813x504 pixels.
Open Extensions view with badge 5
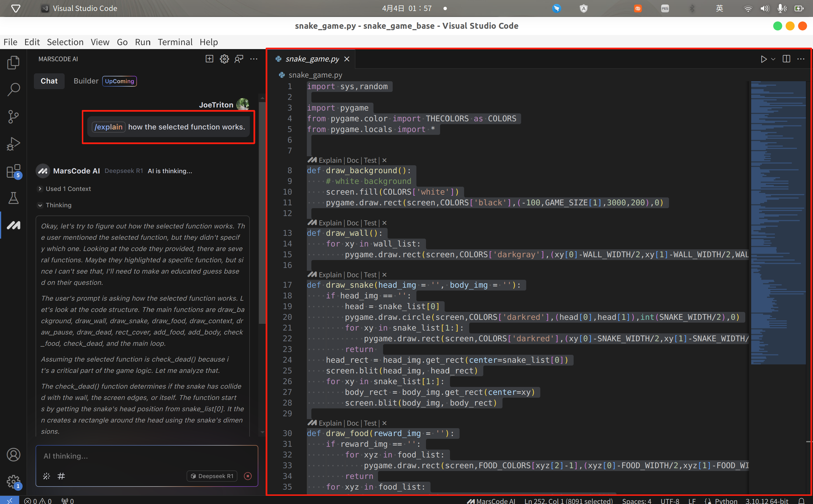click(x=13, y=171)
